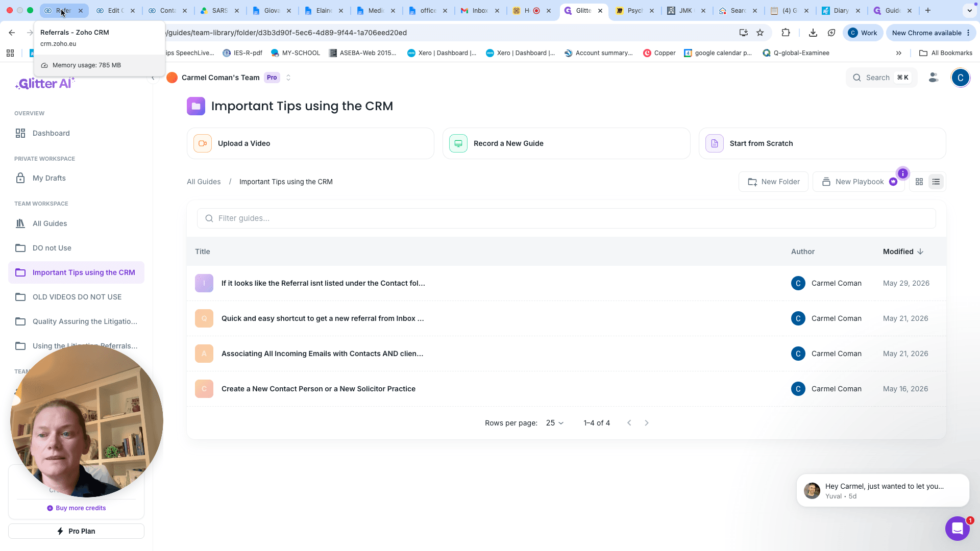Collapse the sidebar with the chevron
Screen dimensions: 980x551
coord(153,78)
